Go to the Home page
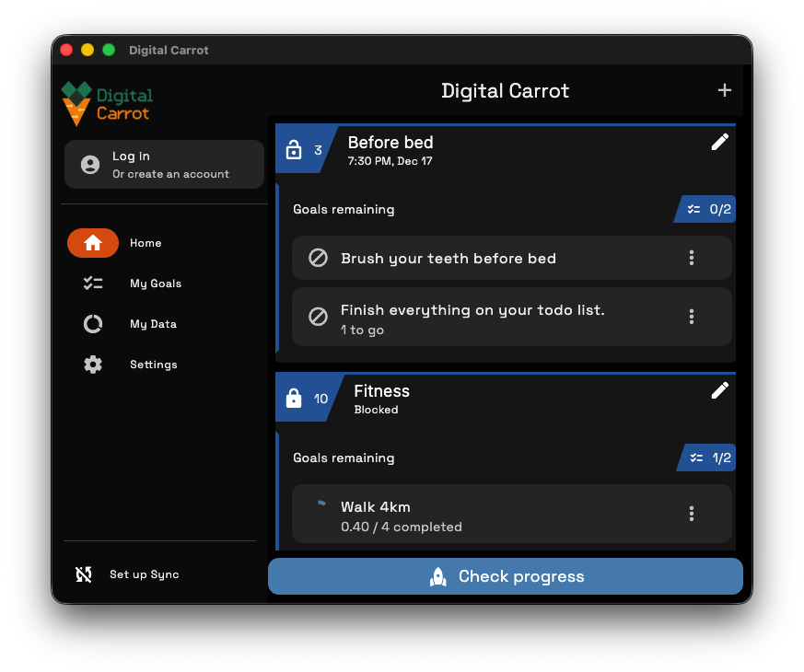 93,243
